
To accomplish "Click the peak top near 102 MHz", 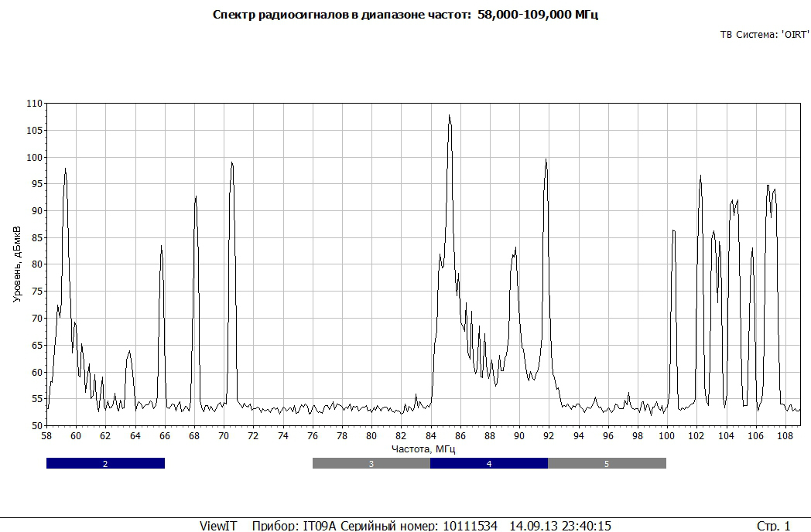I will [700, 177].
